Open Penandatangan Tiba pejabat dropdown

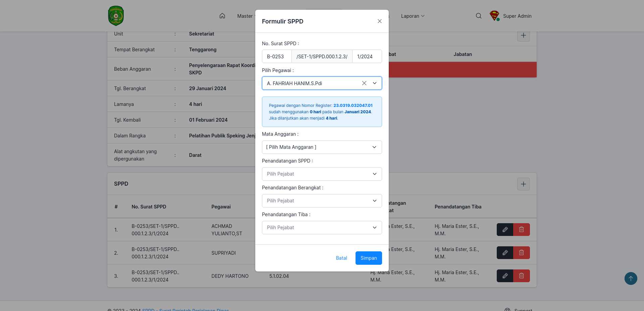coord(322,228)
